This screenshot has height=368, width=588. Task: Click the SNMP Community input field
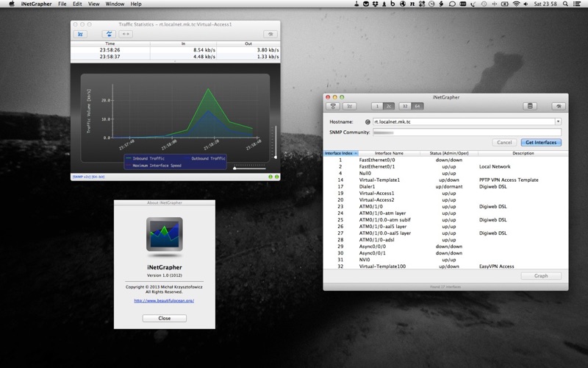coord(467,132)
